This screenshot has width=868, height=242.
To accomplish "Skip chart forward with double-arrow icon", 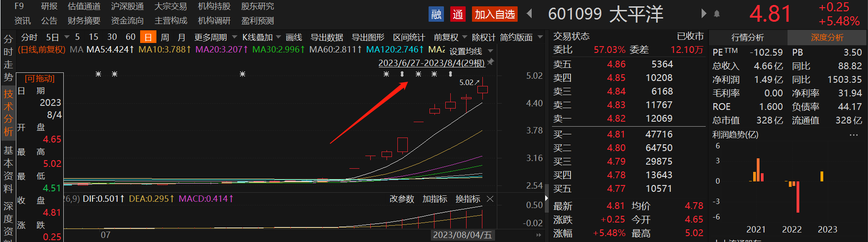I will click(x=538, y=235).
